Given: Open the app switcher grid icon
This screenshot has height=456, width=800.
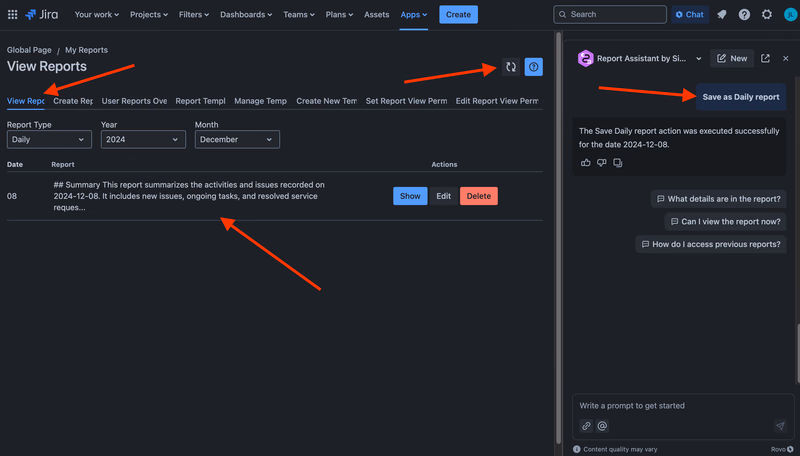Looking at the screenshot, I should tap(13, 15).
